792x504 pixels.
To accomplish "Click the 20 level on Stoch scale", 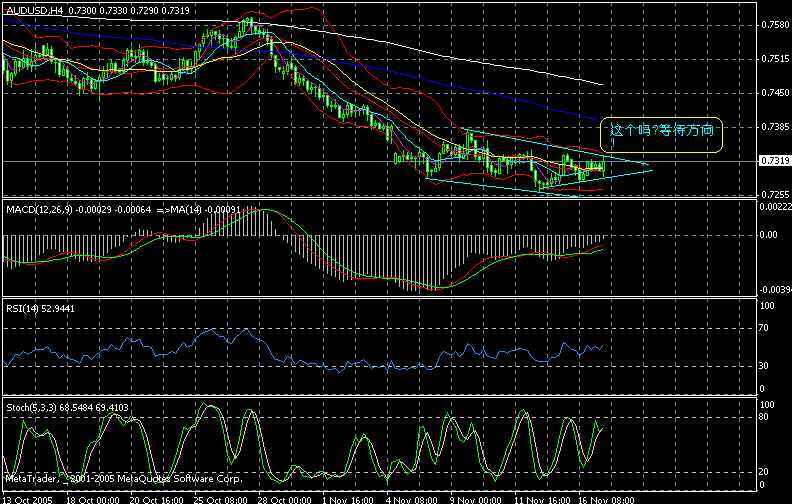I will (x=764, y=471).
